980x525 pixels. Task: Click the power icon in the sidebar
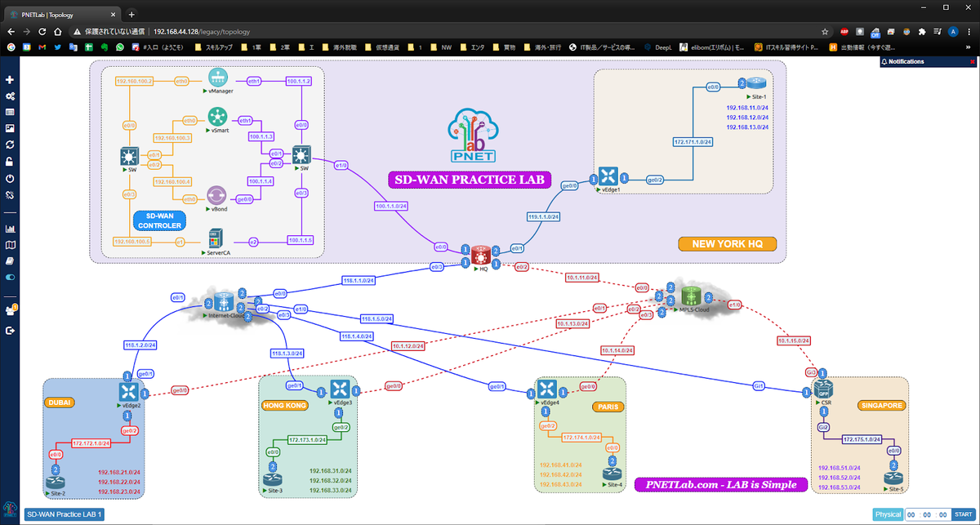click(x=10, y=178)
